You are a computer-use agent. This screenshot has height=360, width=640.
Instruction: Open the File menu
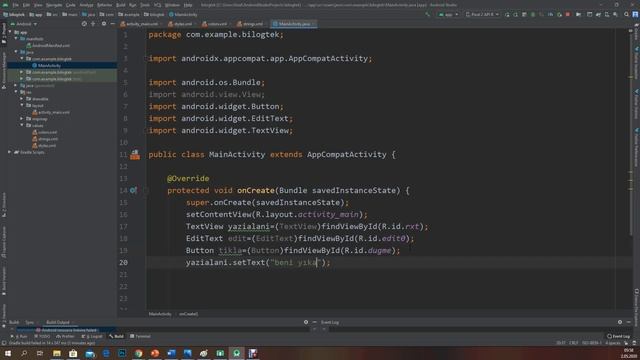16,5
